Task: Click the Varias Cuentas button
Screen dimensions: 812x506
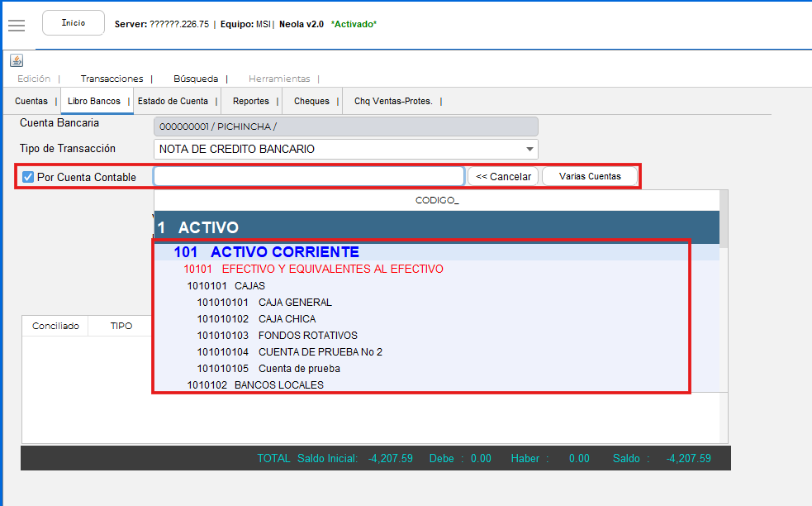Action: [x=589, y=176]
